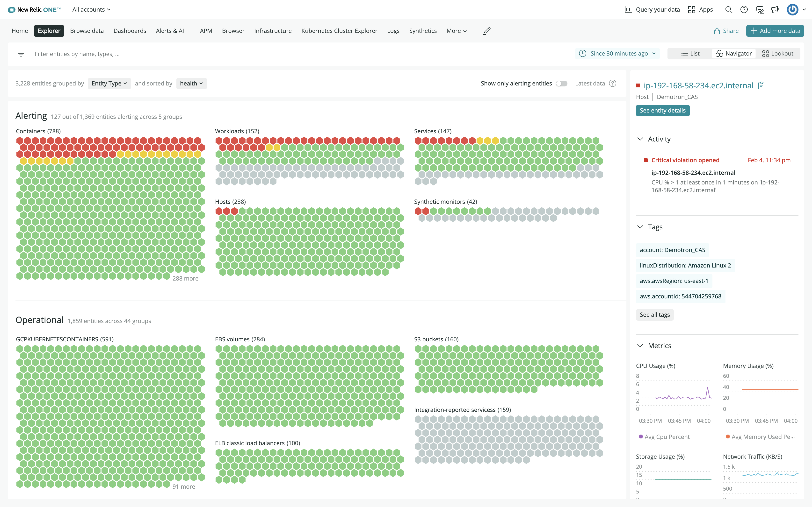Collapse the Activity section
The image size is (812, 507).
pos(640,139)
